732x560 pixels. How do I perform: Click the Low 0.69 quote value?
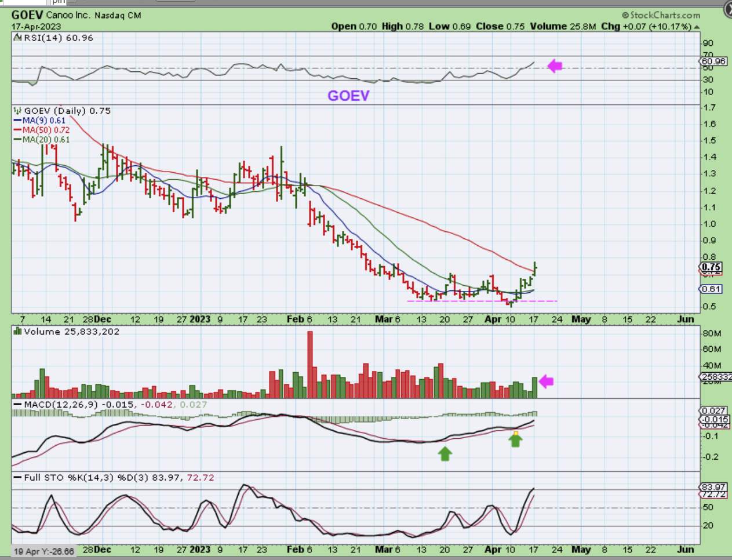point(450,27)
